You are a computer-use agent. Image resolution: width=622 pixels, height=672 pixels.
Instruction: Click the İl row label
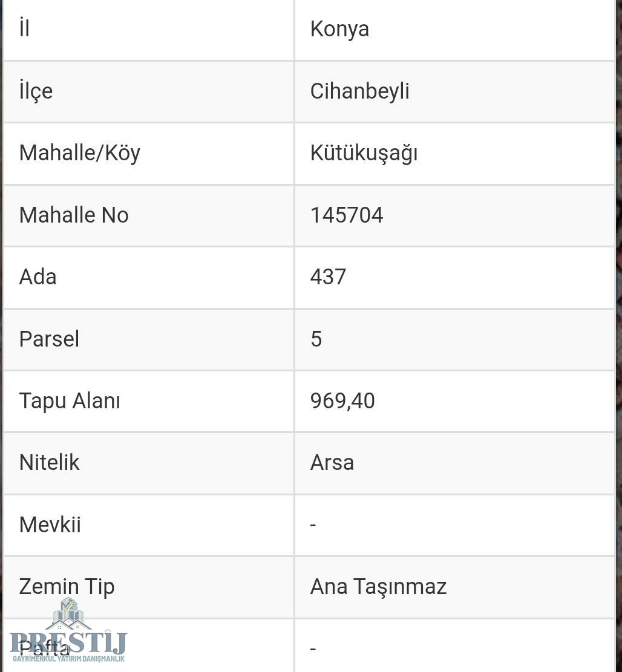[x=24, y=28]
